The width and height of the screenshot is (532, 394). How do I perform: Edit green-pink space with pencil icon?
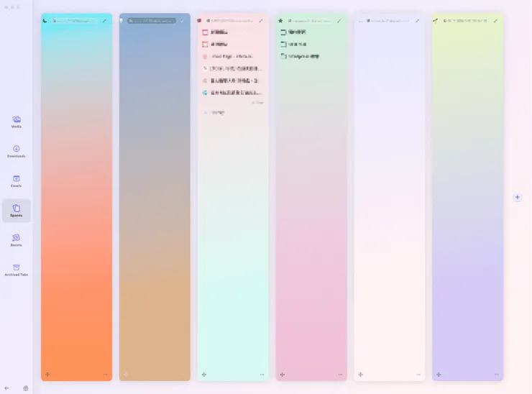(x=339, y=21)
